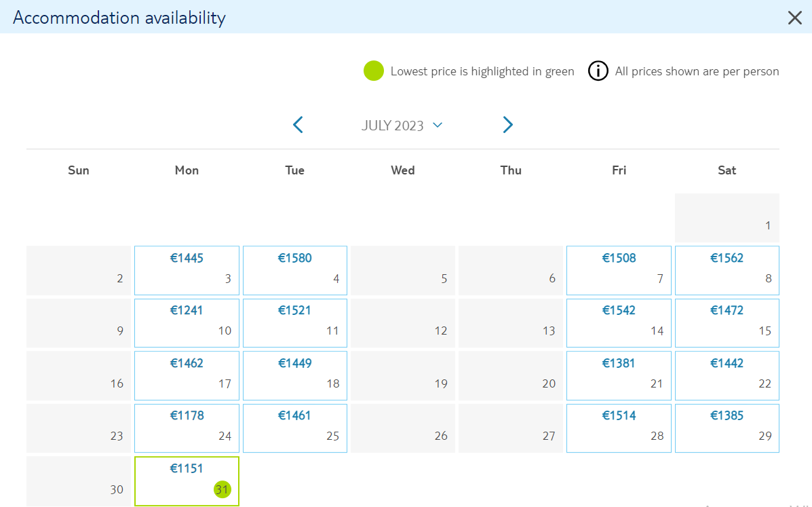Image resolution: width=812 pixels, height=507 pixels.
Task: Expand month list via the small chevron
Action: pyautogui.click(x=438, y=125)
